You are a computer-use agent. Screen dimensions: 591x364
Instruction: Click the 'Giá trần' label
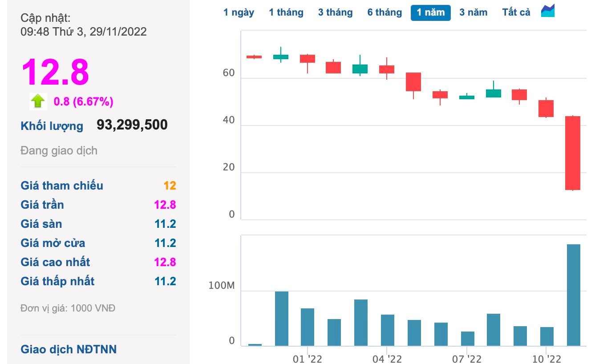pyautogui.click(x=42, y=205)
